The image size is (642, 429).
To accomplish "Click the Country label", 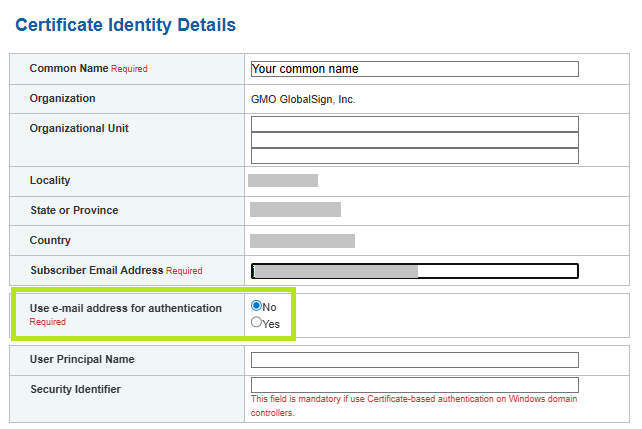I will click(x=51, y=240).
